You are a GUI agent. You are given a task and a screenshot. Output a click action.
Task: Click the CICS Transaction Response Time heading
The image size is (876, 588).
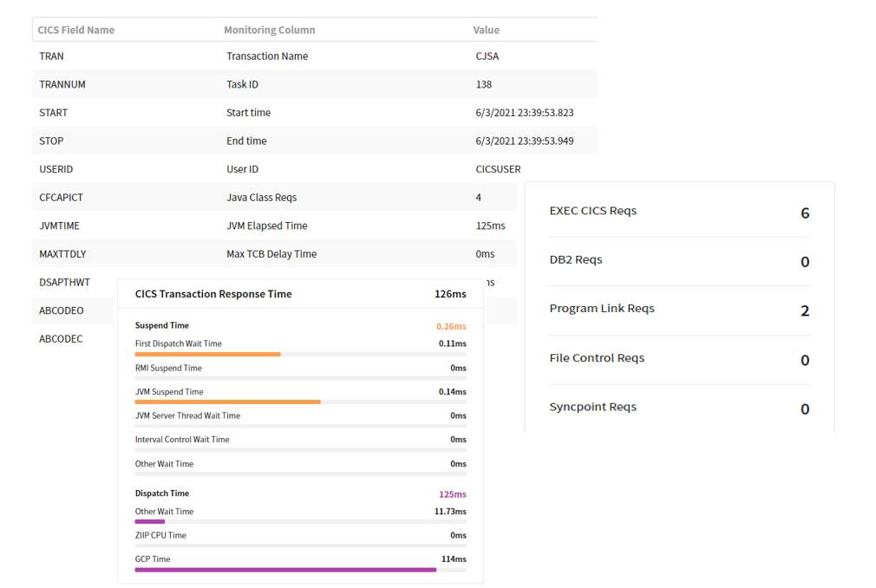coord(213,294)
